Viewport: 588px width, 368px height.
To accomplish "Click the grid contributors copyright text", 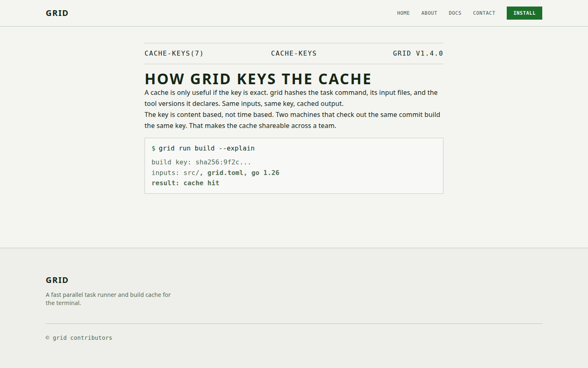I will tap(79, 338).
